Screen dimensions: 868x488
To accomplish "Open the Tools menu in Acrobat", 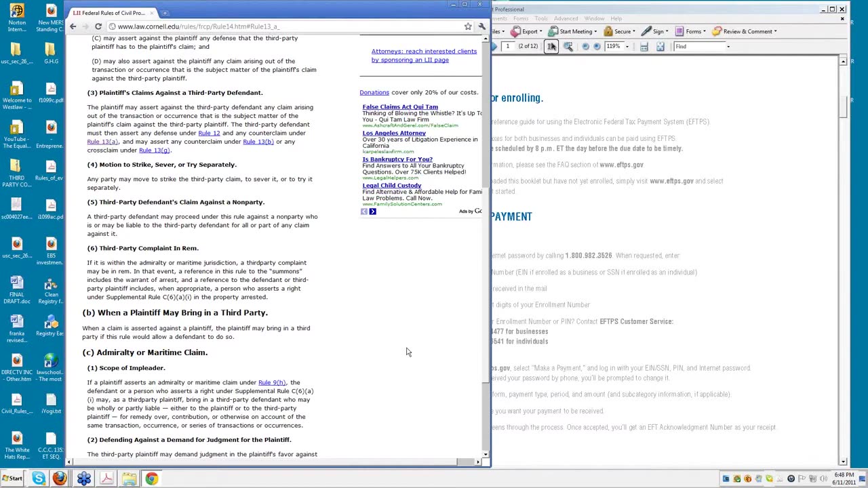I will [541, 18].
